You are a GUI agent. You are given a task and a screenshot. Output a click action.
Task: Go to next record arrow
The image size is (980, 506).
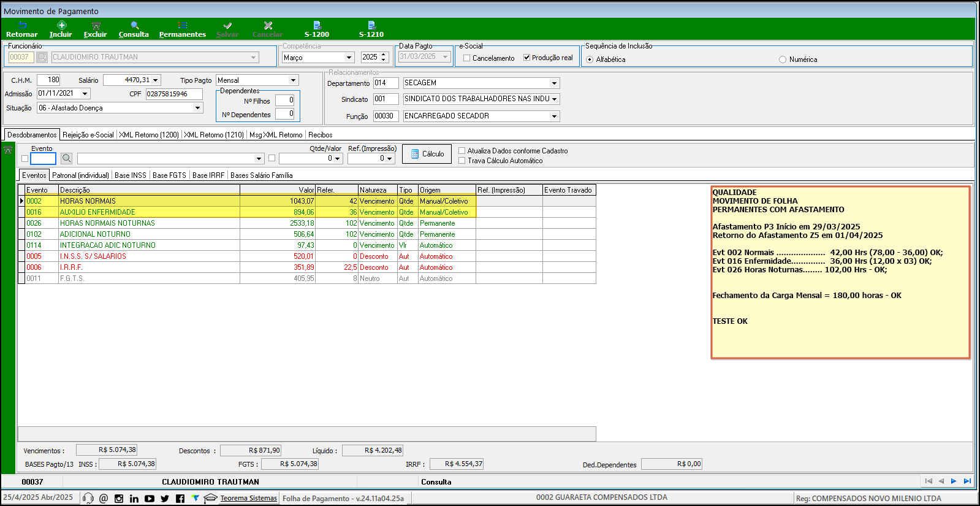click(954, 481)
